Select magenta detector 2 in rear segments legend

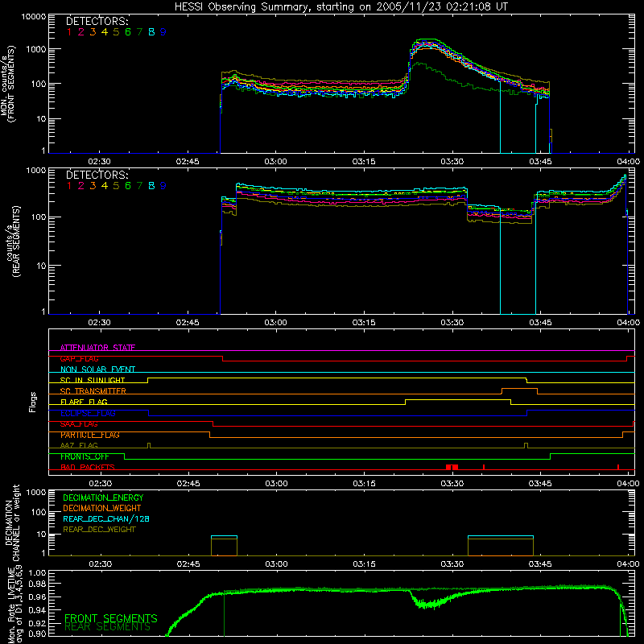(81, 186)
